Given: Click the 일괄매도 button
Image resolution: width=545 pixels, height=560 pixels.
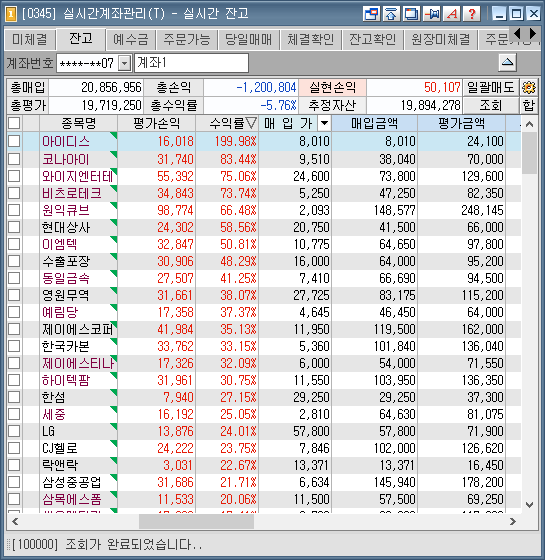Looking at the screenshot, I should pos(491,88).
